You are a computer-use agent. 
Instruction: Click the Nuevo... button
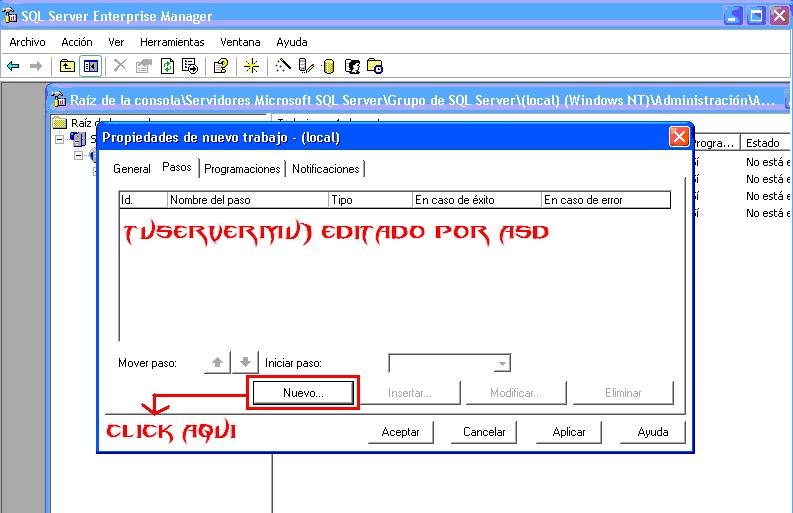click(x=303, y=393)
